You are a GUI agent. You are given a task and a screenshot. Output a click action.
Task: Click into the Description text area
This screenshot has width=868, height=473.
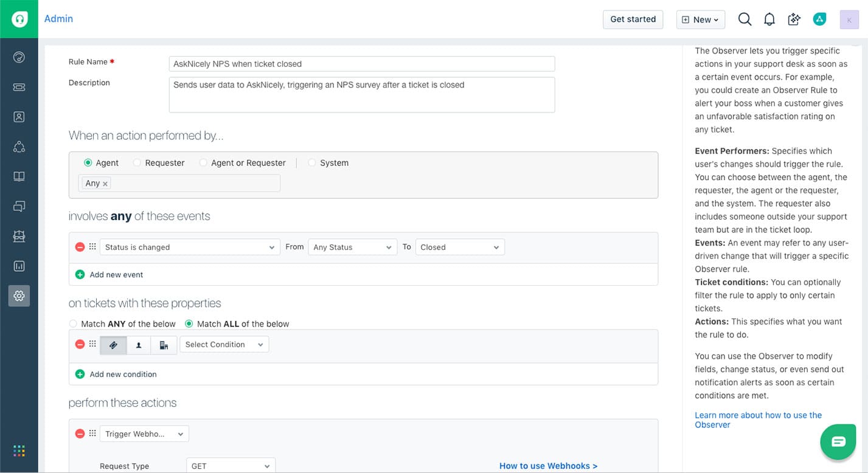(362, 95)
